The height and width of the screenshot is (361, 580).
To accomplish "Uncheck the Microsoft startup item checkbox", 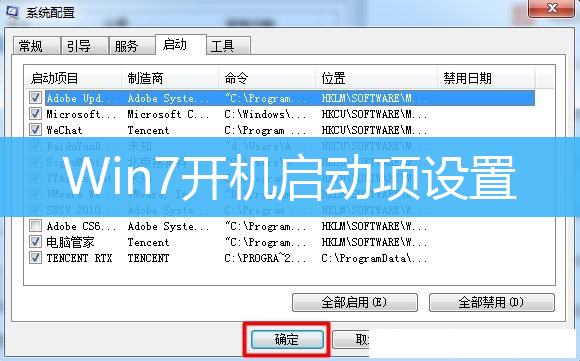I will pyautogui.click(x=35, y=114).
